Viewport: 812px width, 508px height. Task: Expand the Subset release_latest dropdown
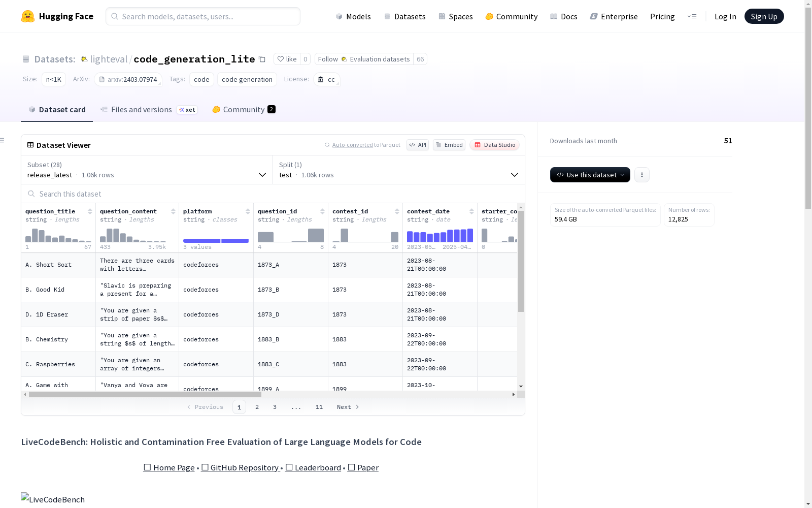(147, 170)
